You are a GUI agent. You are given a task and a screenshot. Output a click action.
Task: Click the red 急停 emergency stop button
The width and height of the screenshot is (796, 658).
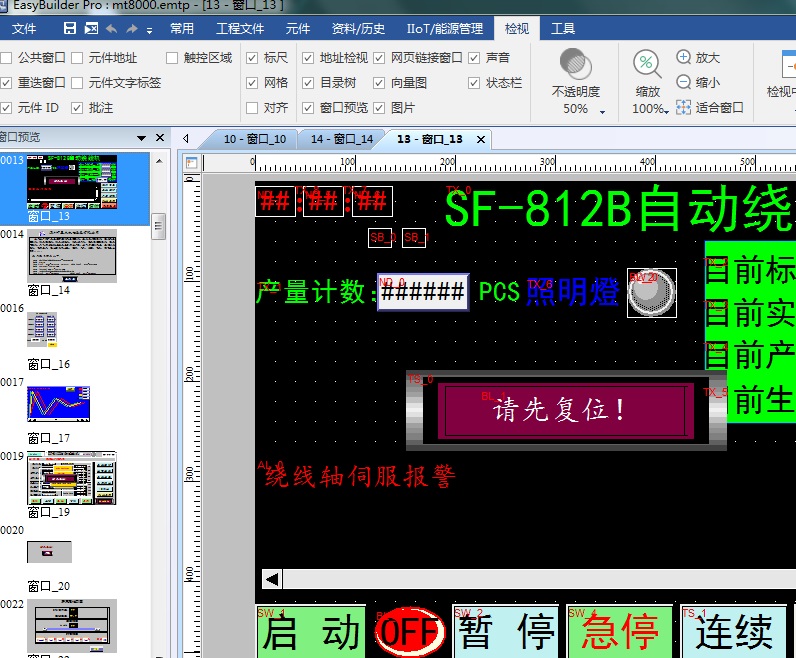pos(619,632)
